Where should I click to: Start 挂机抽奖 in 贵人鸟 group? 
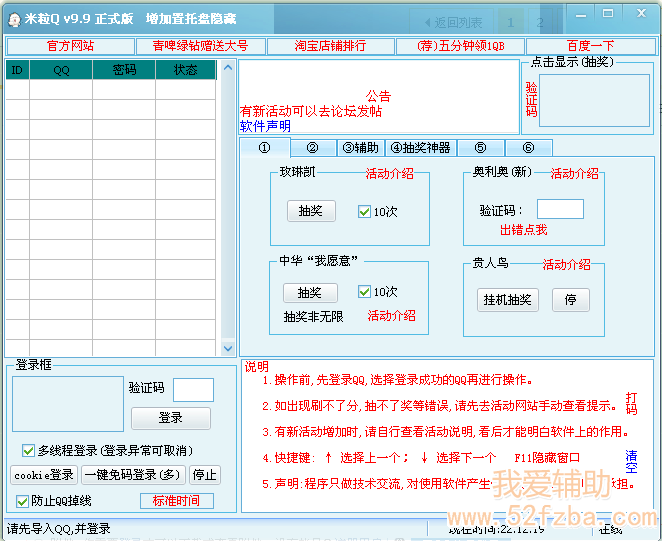pos(506,300)
